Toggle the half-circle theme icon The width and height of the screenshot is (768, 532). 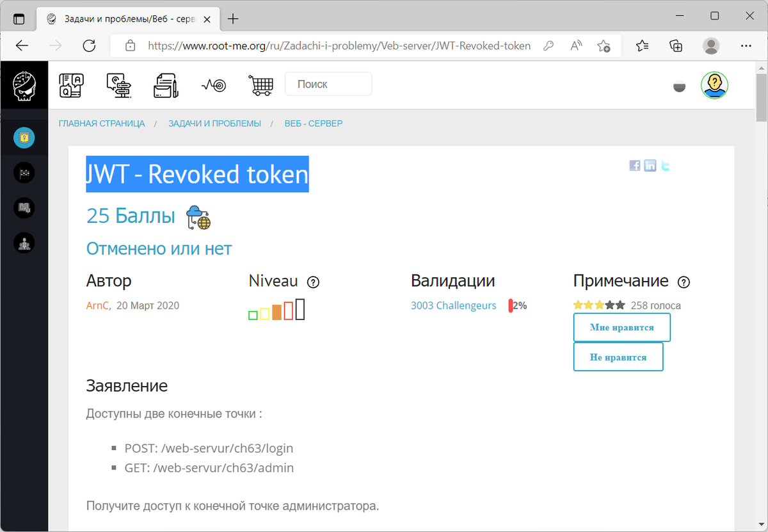680,86
